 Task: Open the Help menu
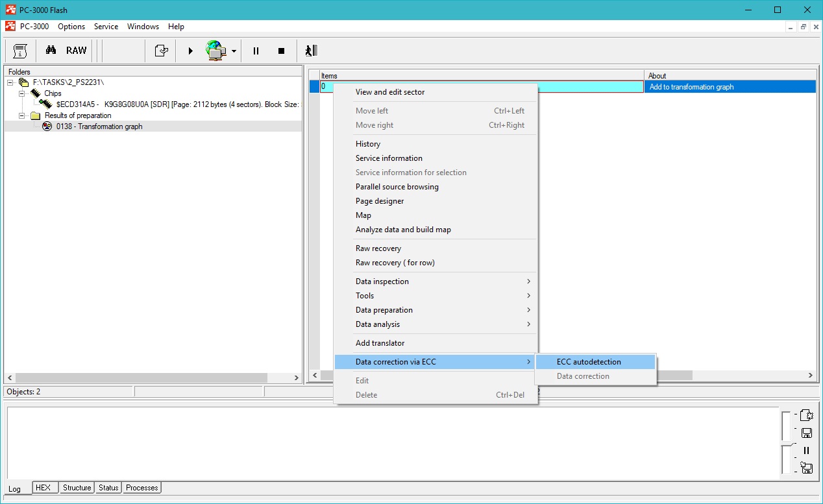coord(176,27)
